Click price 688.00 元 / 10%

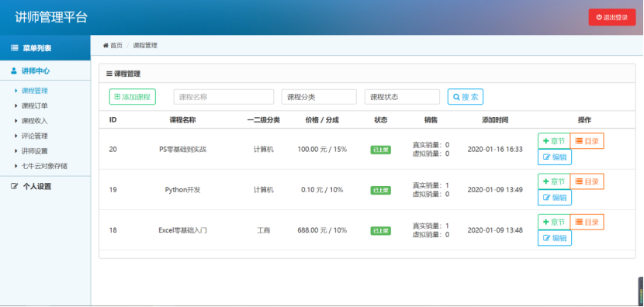click(323, 231)
